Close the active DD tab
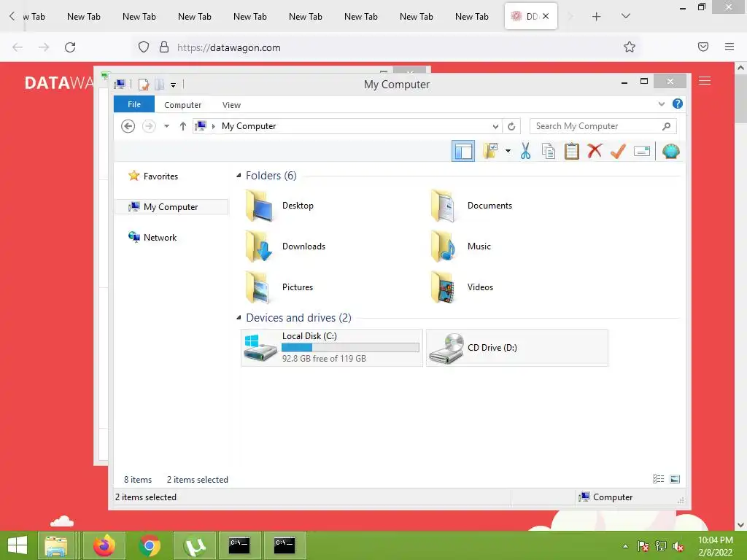This screenshot has width=747, height=560. (546, 16)
